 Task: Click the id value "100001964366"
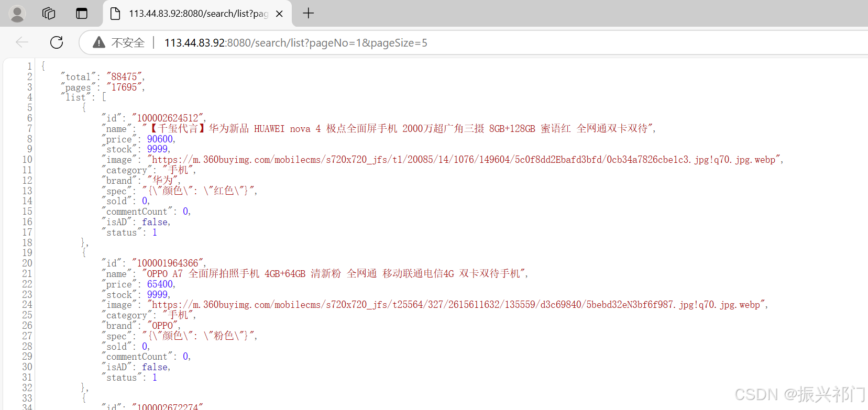168,263
